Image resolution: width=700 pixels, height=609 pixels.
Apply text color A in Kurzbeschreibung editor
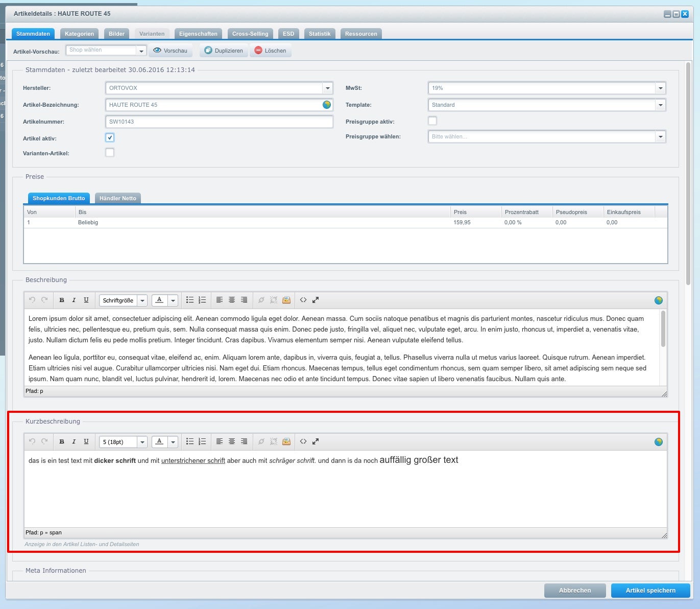[160, 442]
